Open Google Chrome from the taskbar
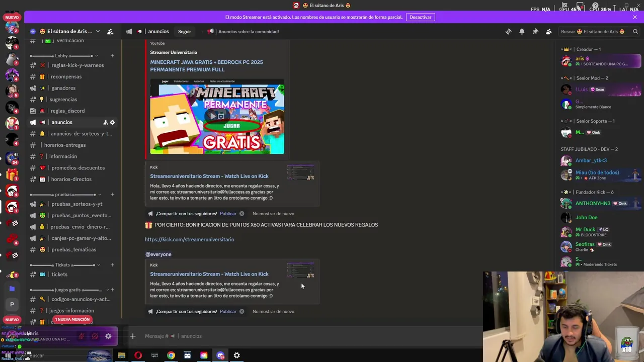Image resolution: width=644 pixels, height=362 pixels. pos(171,355)
